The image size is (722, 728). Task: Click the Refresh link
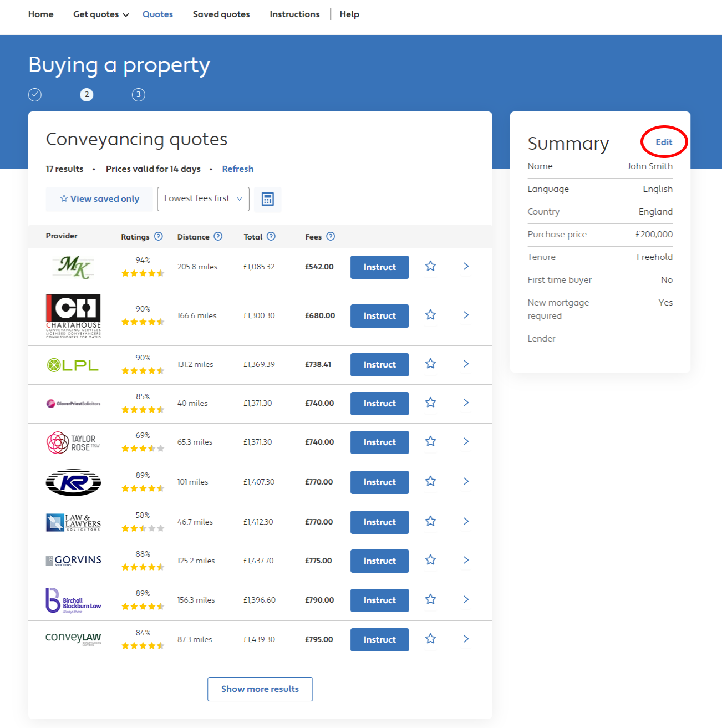[x=238, y=169]
